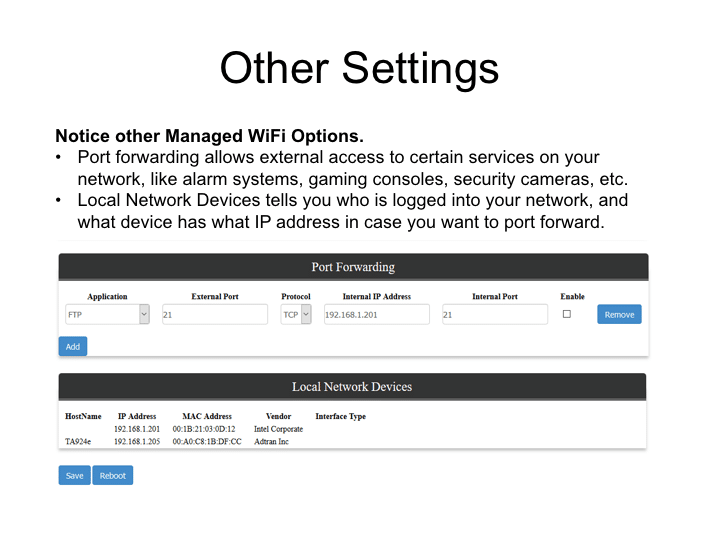Reboot the device

point(112,475)
